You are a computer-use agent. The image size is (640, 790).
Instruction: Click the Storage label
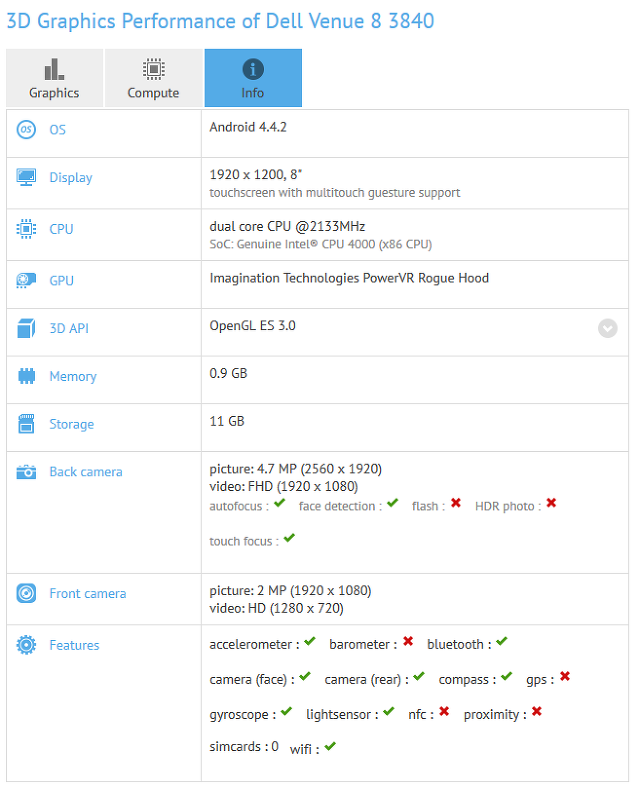coord(72,424)
